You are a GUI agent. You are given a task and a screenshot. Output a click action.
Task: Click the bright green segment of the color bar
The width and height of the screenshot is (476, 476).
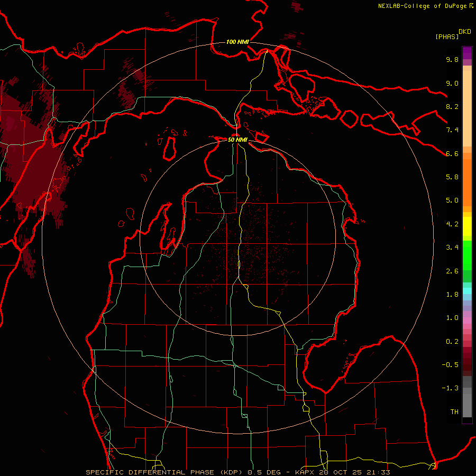pyautogui.click(x=467, y=255)
